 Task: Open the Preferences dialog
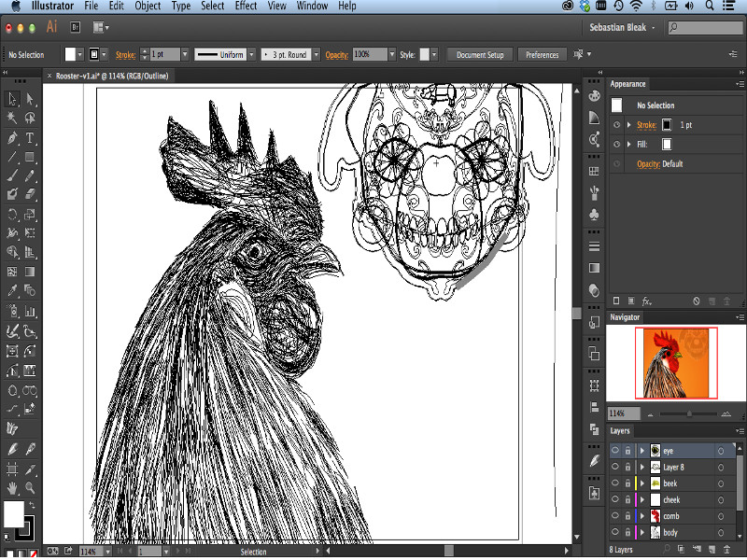pos(543,54)
